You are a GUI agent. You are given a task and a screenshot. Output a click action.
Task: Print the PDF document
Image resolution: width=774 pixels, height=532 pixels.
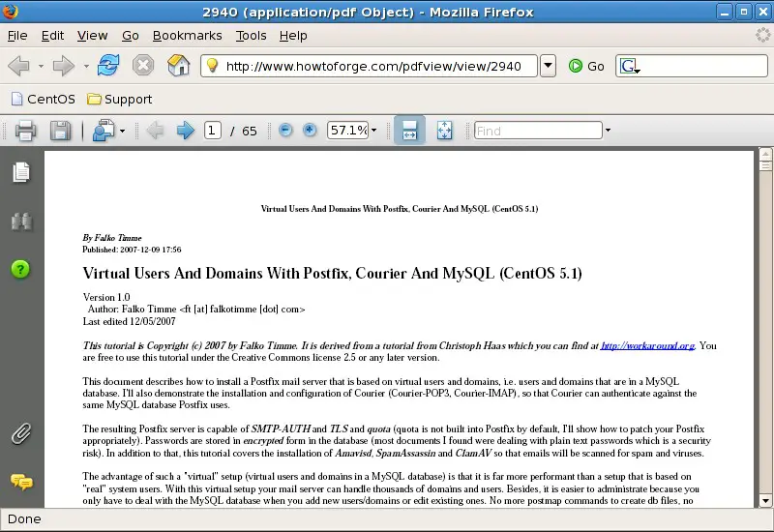click(x=25, y=131)
